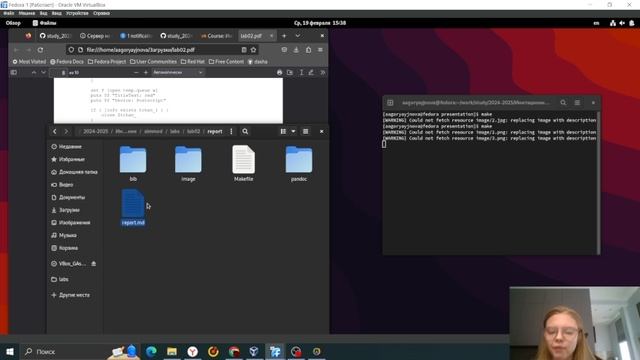The image size is (640, 360).
Task: Switch to the 1 notification tab
Action: 136,36
